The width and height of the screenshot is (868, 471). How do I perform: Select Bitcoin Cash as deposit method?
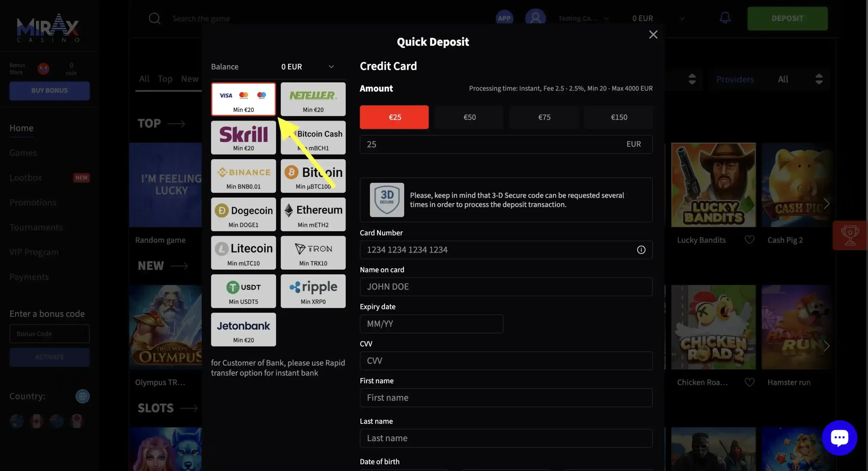313,138
